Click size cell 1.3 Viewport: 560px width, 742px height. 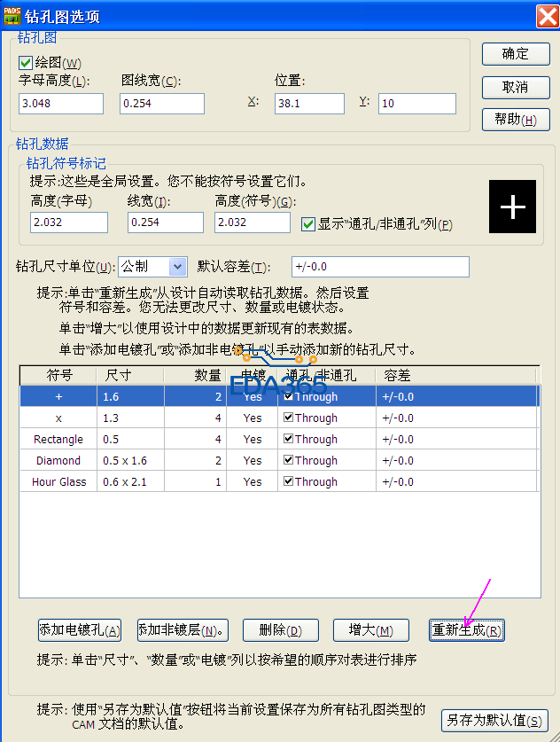pos(130,418)
